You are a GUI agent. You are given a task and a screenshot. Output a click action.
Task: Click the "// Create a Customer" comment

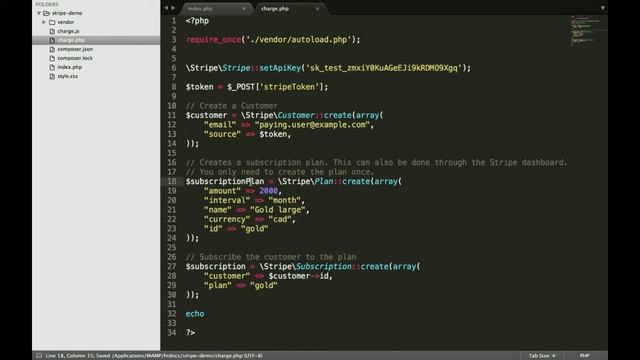click(231, 106)
